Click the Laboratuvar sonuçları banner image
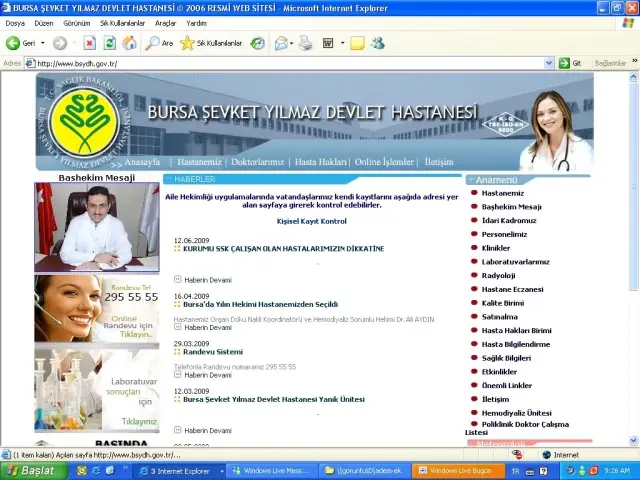 pos(97,390)
